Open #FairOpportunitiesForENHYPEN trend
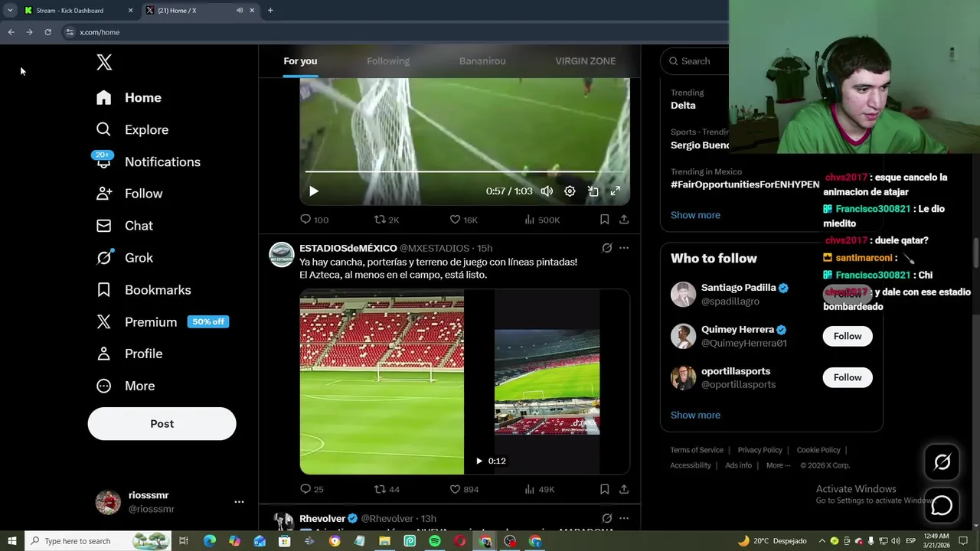Screen dimensions: 980x551 pyautogui.click(x=745, y=185)
